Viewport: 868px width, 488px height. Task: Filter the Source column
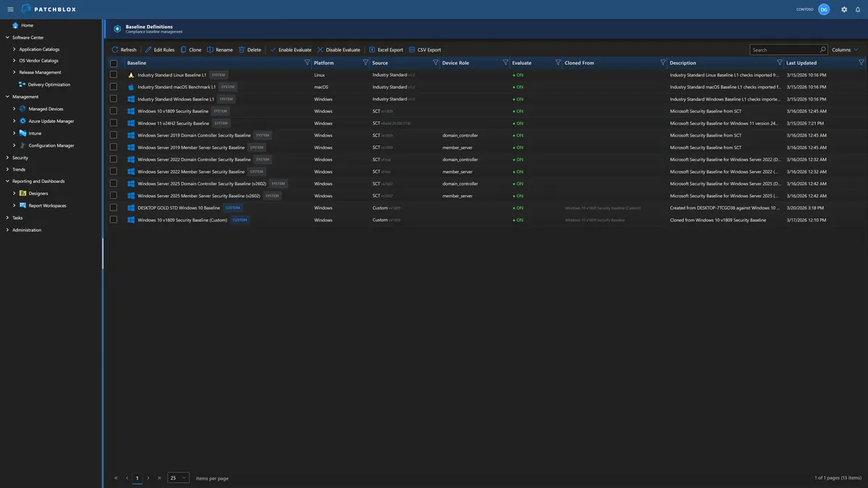coord(435,63)
